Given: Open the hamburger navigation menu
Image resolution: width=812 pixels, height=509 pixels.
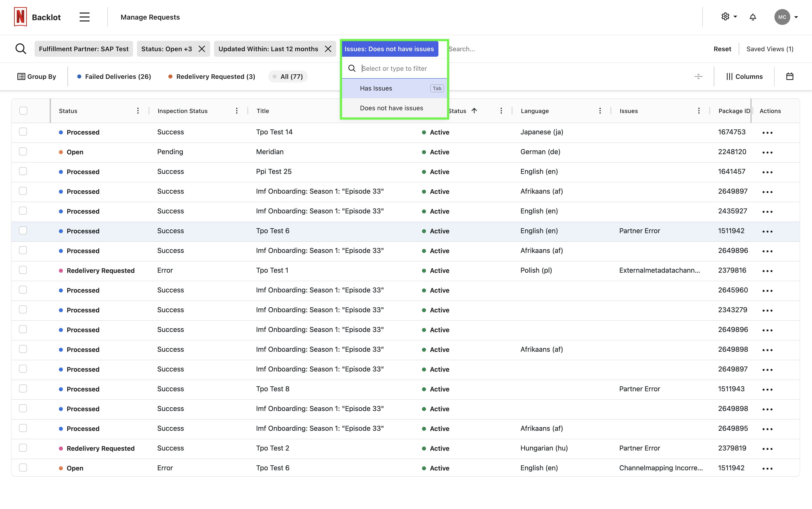Looking at the screenshot, I should 84,17.
